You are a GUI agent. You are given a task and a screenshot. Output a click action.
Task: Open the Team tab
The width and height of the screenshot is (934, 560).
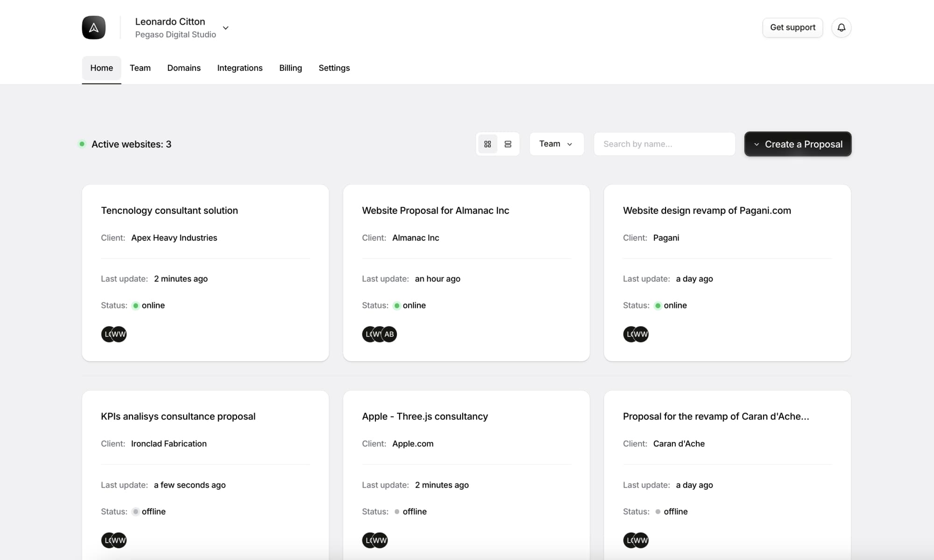coord(140,68)
